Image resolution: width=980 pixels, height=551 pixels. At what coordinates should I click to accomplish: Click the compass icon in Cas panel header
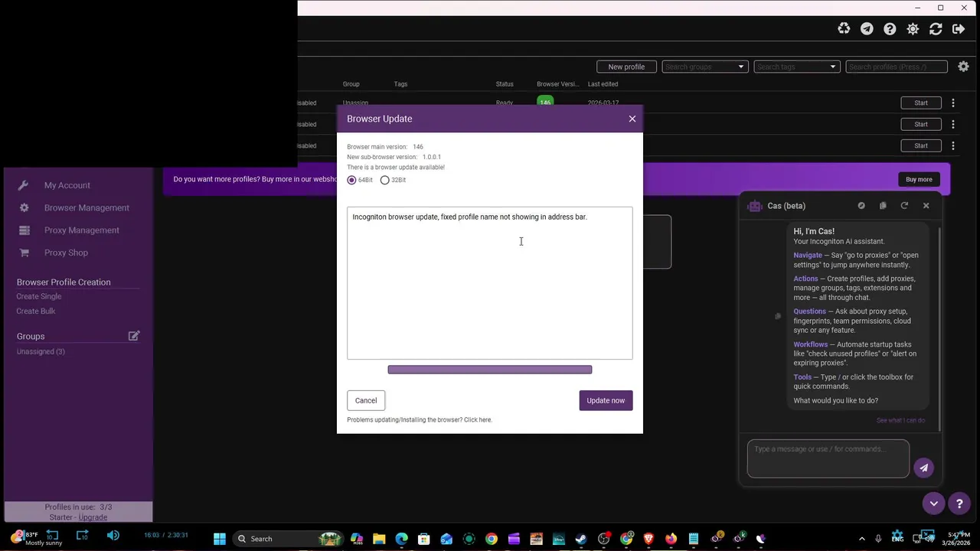click(861, 206)
